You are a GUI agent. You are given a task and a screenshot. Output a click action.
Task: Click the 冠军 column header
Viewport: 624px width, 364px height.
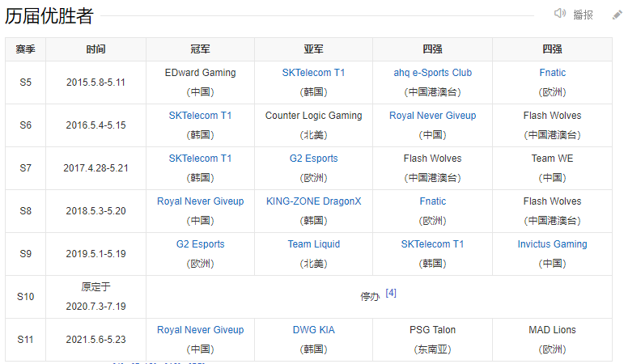(x=200, y=49)
